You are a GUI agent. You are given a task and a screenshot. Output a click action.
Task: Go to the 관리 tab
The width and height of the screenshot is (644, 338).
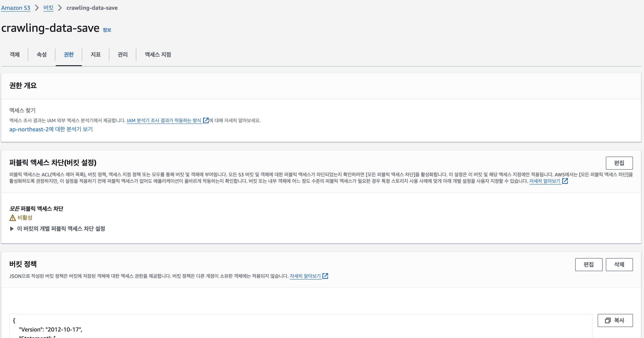coord(122,54)
